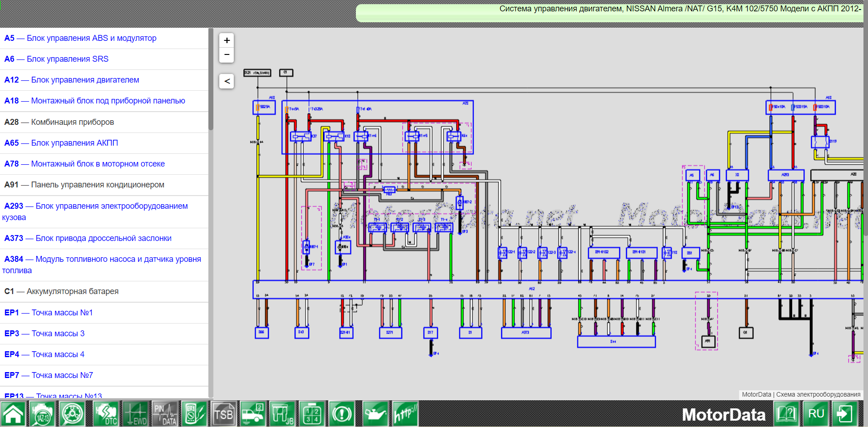
Task: Switch language with the RU button
Action: (x=816, y=414)
